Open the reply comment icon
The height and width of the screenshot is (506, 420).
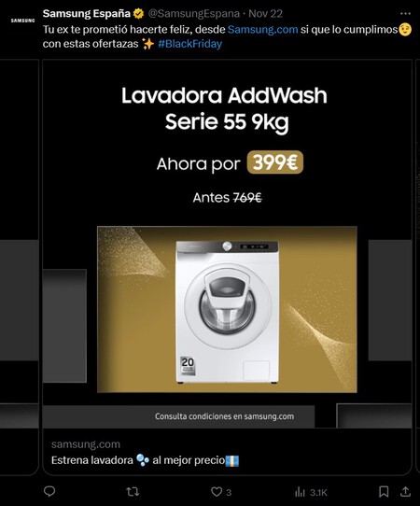(x=49, y=491)
